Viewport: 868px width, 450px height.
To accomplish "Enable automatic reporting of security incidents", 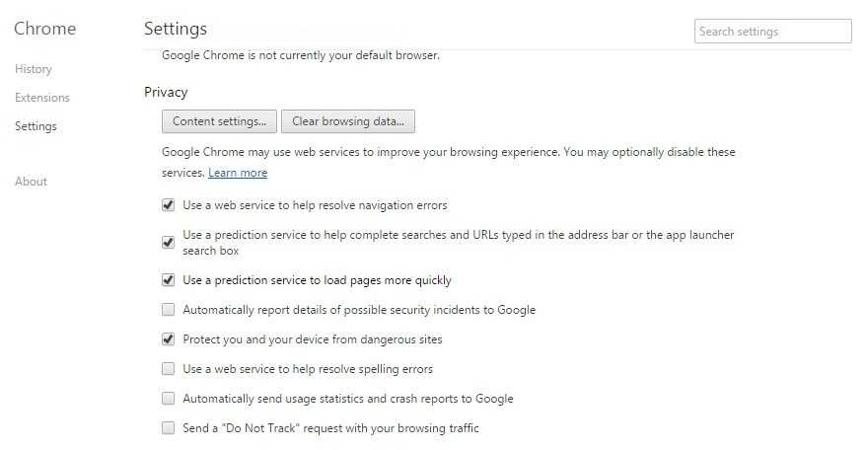I will (x=168, y=310).
